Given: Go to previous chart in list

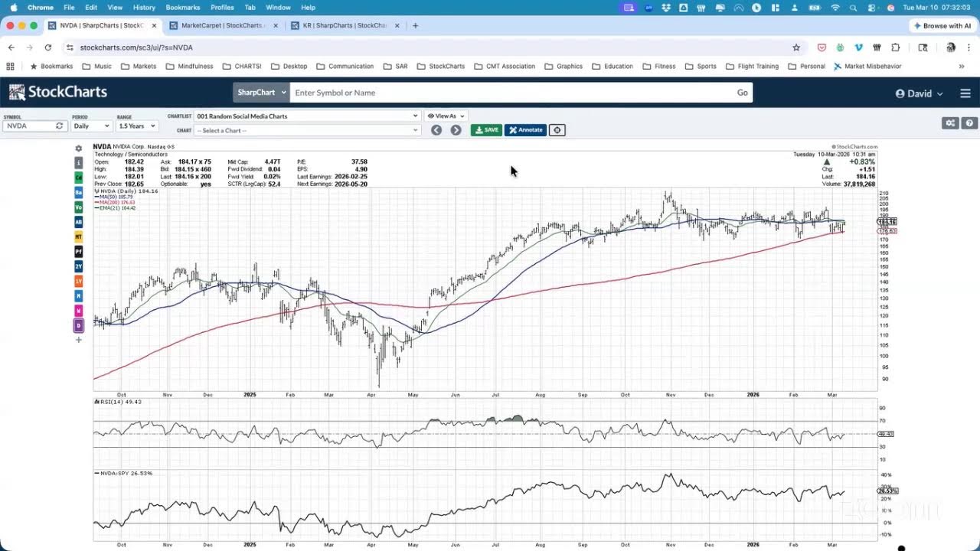Looking at the screenshot, I should click(x=436, y=130).
